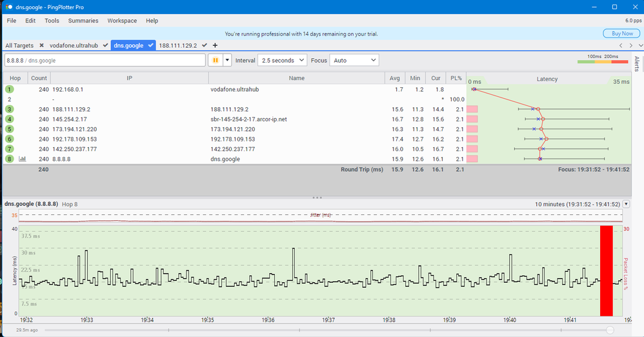
Task: Switch to the 188.111.129.2 tab
Action: 178,46
